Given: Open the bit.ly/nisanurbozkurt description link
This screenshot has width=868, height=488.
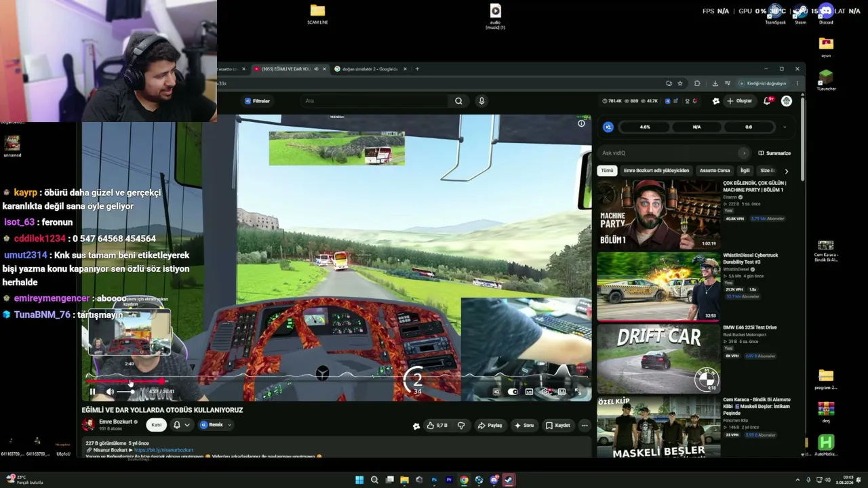Looking at the screenshot, I should tap(163, 450).
